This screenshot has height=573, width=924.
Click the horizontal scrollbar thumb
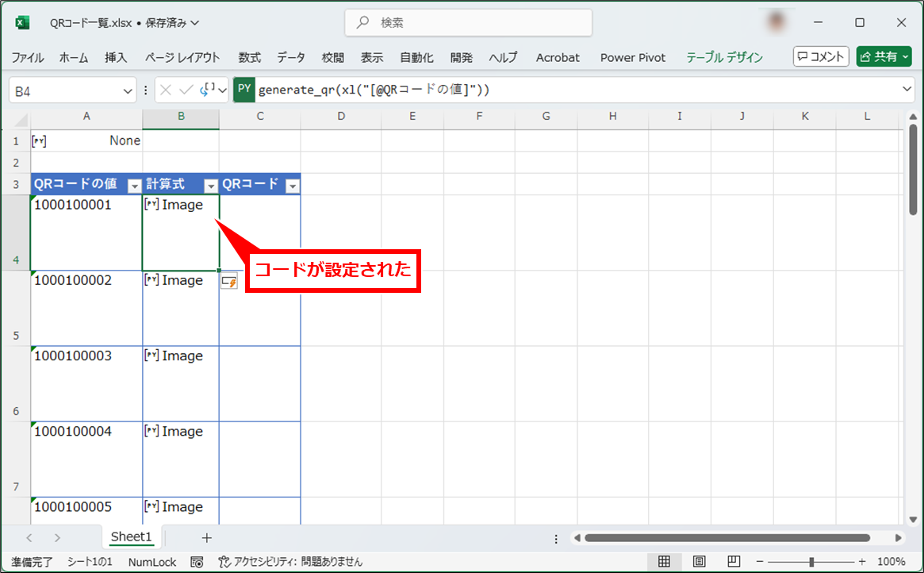pos(727,537)
